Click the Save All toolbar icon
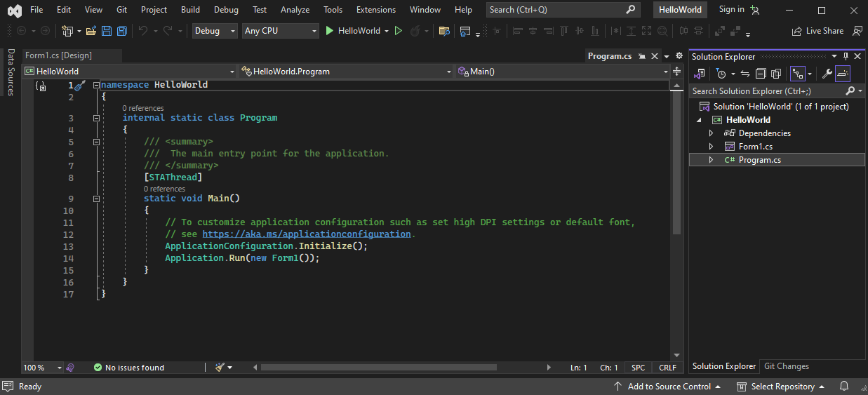The image size is (868, 395). pos(121,31)
